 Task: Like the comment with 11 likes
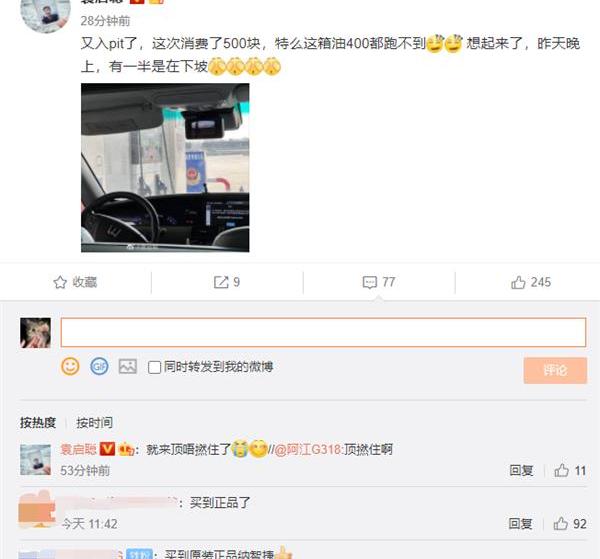561,470
